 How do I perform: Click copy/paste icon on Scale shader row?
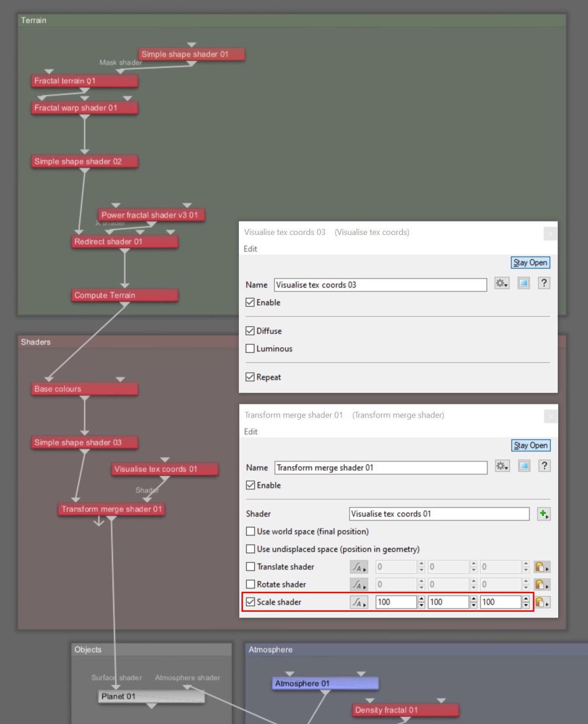(542, 602)
